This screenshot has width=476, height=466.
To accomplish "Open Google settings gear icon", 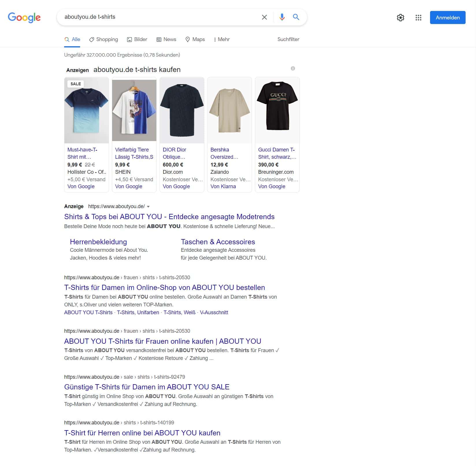I will 400,18.
